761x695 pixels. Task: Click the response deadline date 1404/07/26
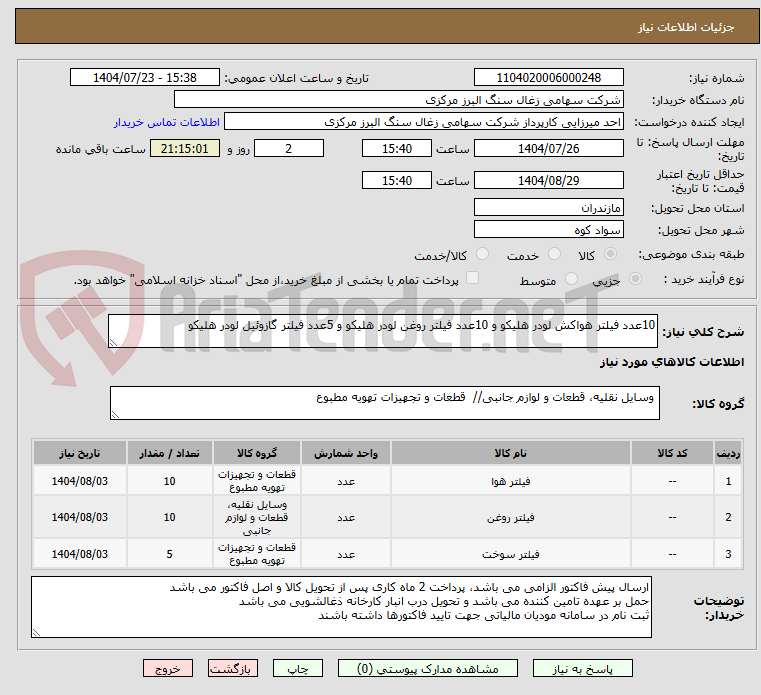(x=548, y=149)
